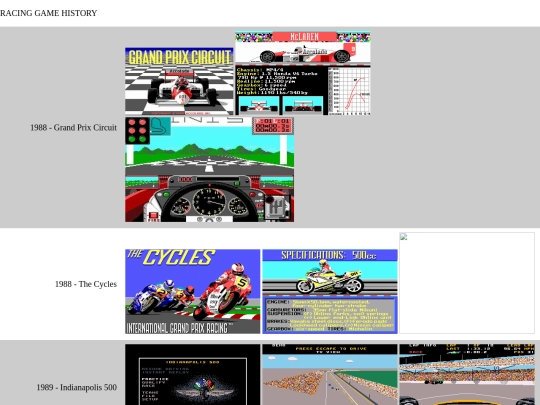Image resolution: width=540 pixels, height=405 pixels.
Task: Open the Grand Prix Circuit title screen thumbnail
Action: (x=179, y=81)
